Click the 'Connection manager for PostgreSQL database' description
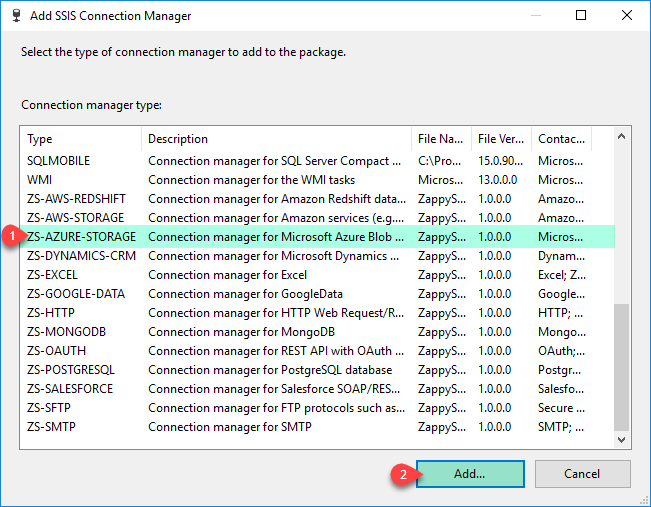The image size is (651, 507). click(x=270, y=370)
